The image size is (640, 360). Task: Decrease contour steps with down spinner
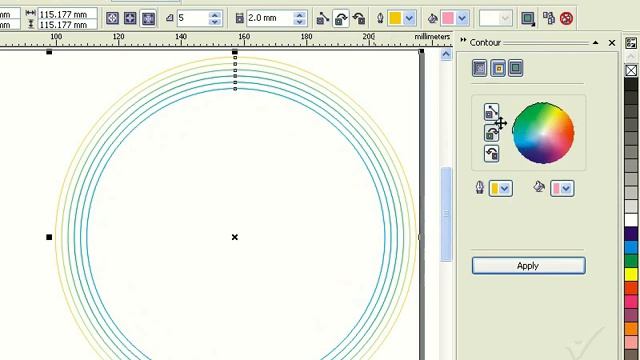214,22
